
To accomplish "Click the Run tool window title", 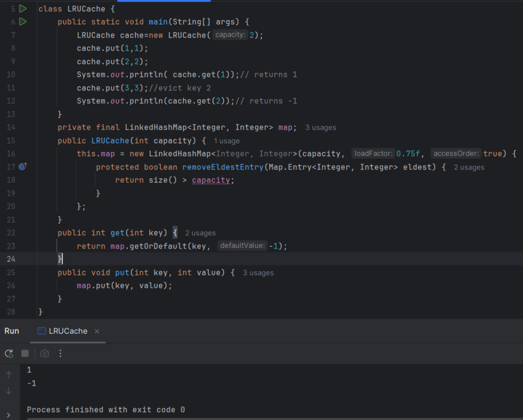I will tap(12, 331).
